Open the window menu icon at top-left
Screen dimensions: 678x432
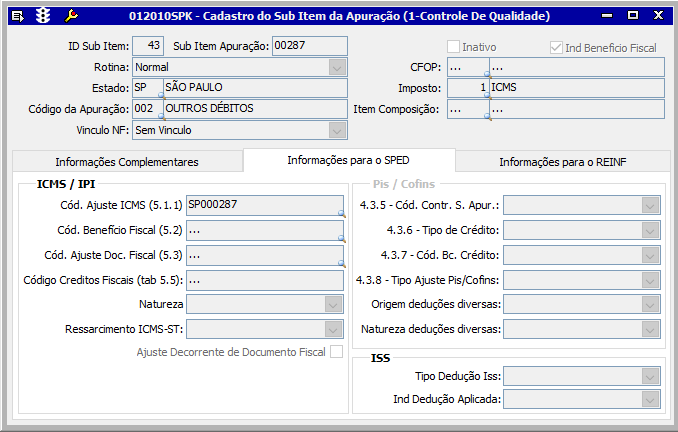(15, 16)
